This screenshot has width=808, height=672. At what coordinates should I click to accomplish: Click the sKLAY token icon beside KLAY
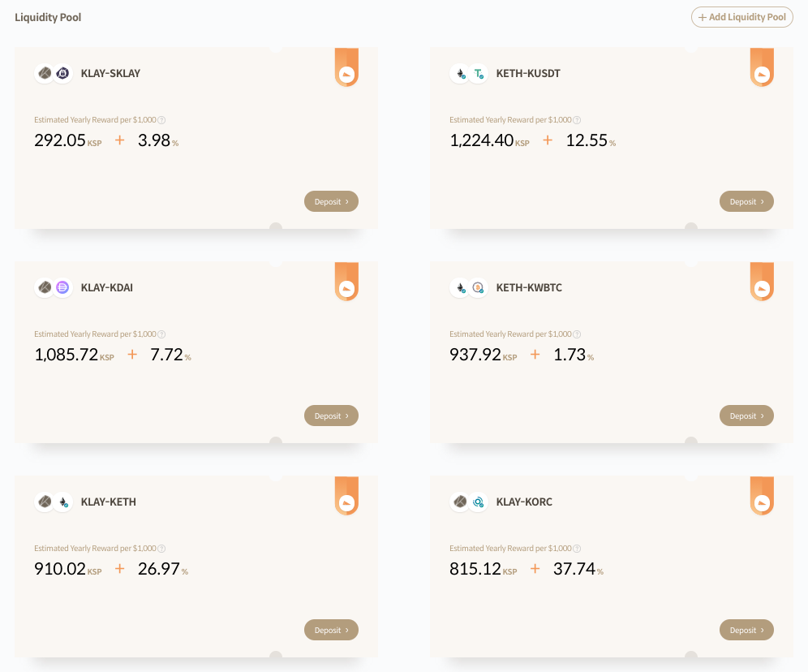[62, 73]
